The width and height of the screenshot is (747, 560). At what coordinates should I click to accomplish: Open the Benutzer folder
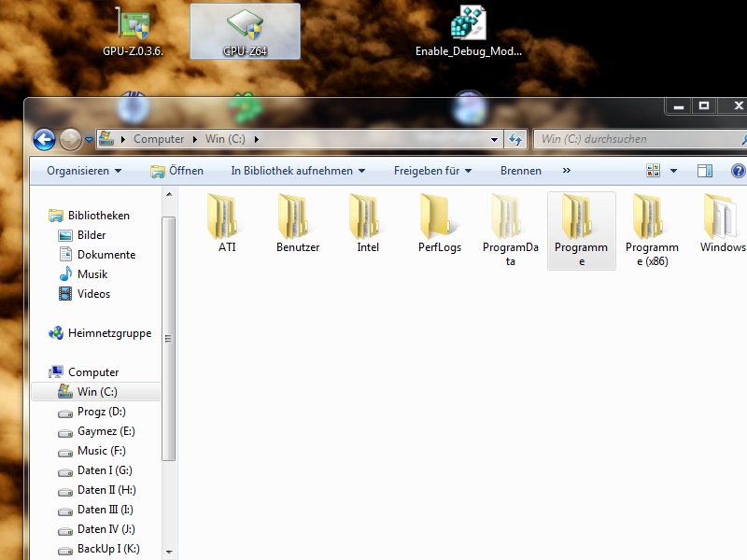point(297,217)
